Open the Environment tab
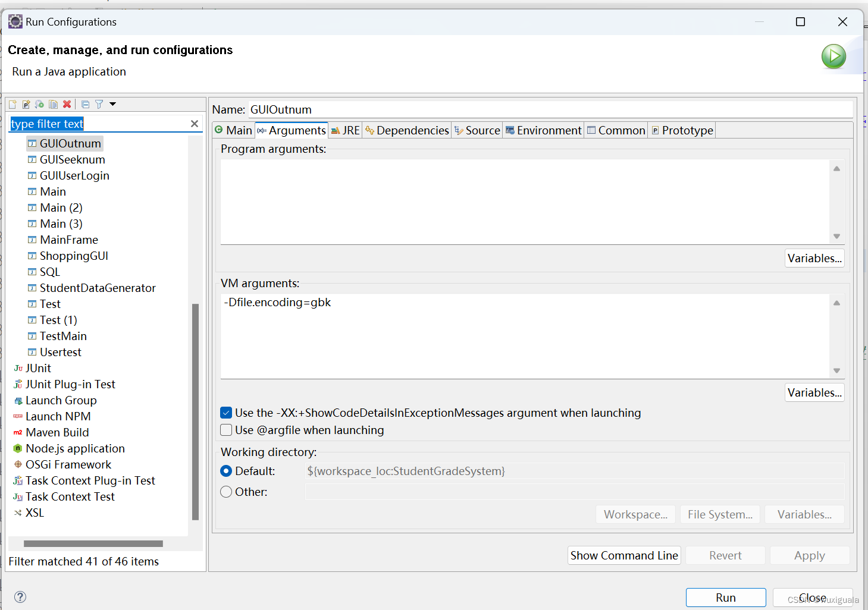The image size is (868, 610). point(543,130)
